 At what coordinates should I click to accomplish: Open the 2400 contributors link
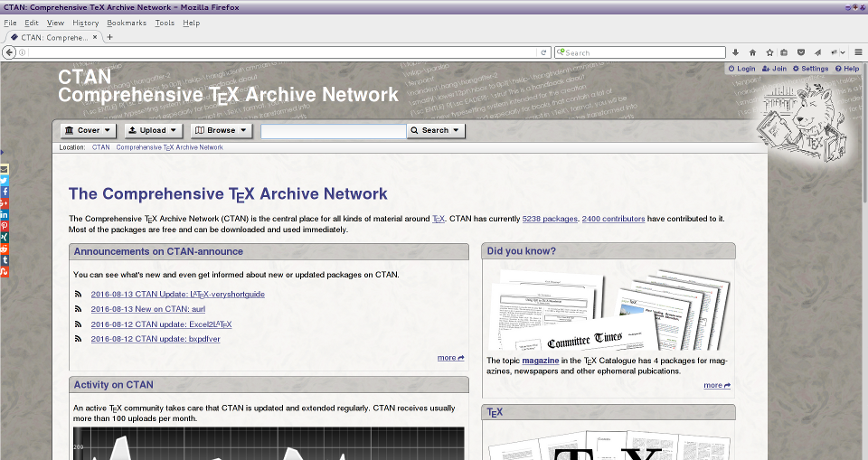pos(613,219)
